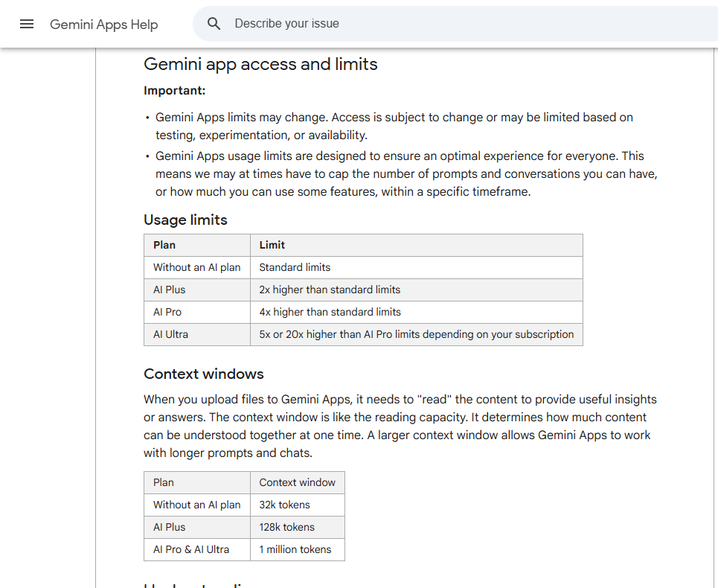The width and height of the screenshot is (718, 588).
Task: Select 'AI Plus' row in context window table
Action: click(x=197, y=528)
